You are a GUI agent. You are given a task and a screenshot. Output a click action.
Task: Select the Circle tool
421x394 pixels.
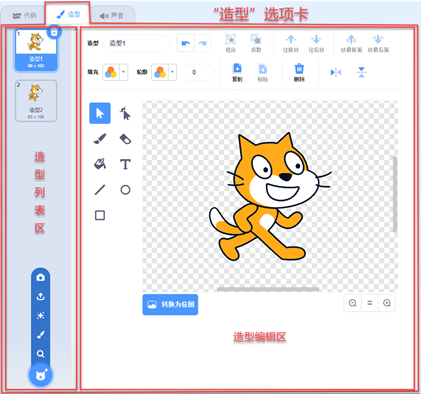coord(125,190)
